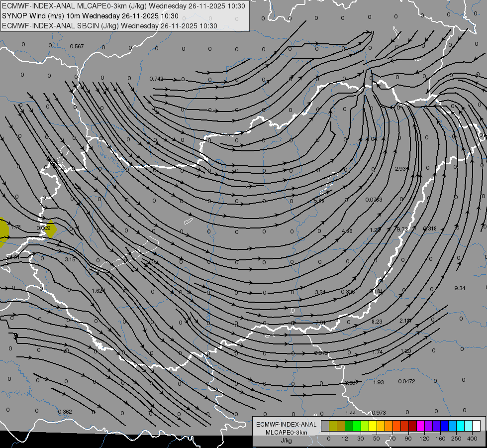
Task: Click the map value 3.24
Action: tap(320, 292)
